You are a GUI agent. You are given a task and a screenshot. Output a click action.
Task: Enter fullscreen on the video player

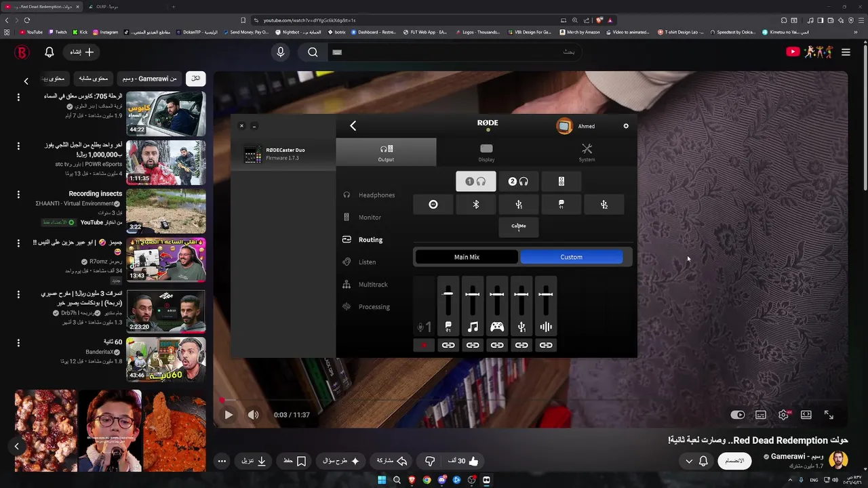[x=829, y=415]
